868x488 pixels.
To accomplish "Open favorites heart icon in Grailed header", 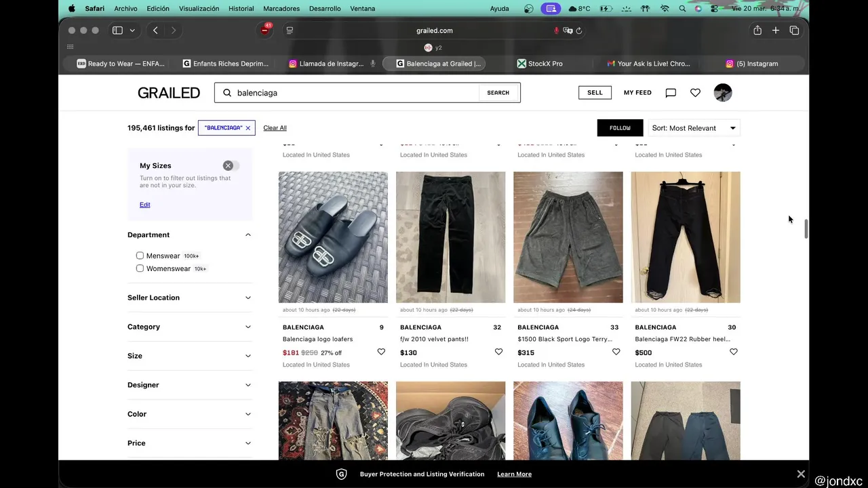I will tap(695, 93).
